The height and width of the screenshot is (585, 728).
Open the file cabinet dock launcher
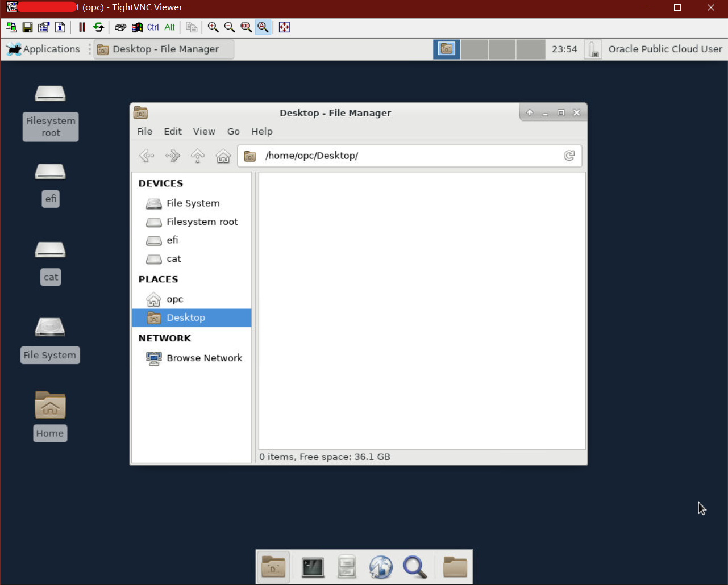pos(346,567)
